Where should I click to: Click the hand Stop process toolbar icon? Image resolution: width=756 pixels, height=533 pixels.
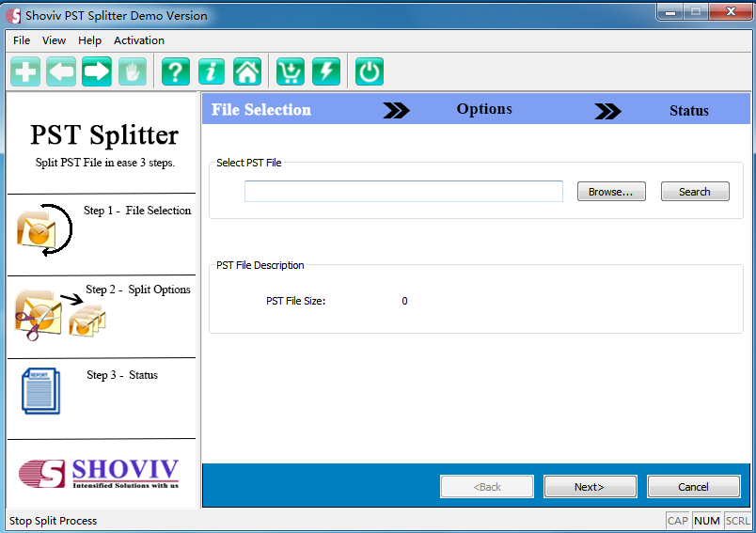point(133,71)
